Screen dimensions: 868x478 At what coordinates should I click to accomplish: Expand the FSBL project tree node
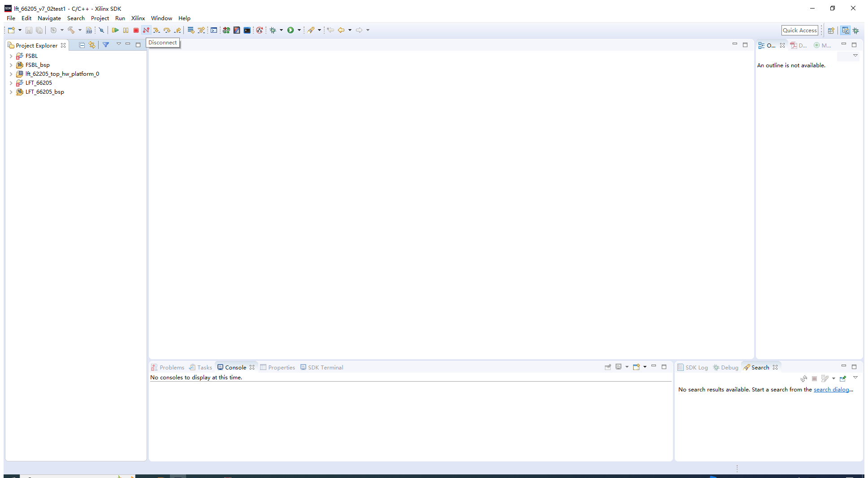(x=11, y=56)
